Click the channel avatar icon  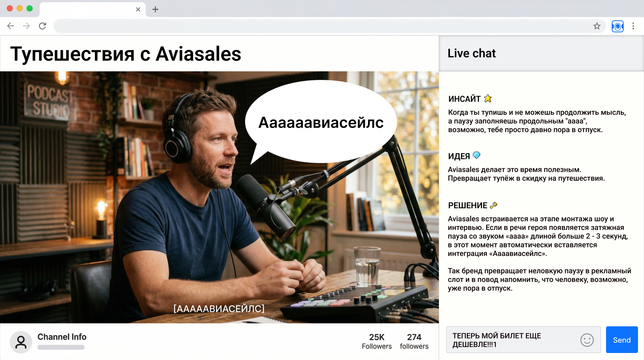click(x=21, y=342)
